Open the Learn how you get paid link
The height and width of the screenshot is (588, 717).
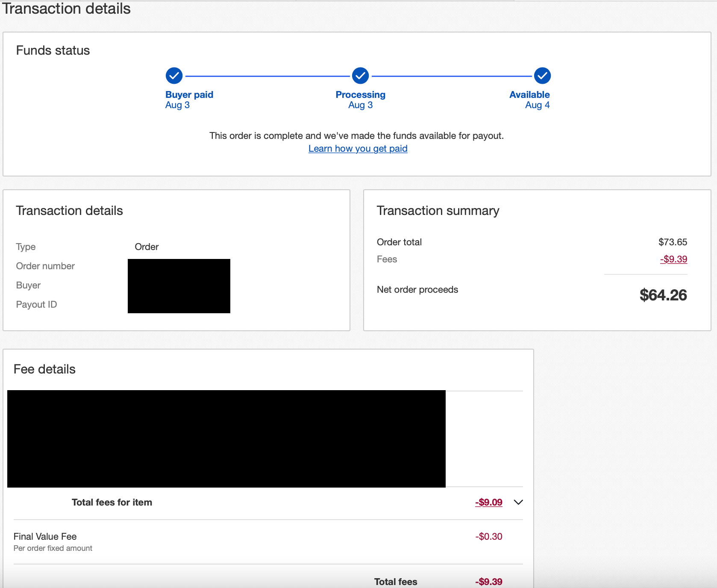[358, 148]
